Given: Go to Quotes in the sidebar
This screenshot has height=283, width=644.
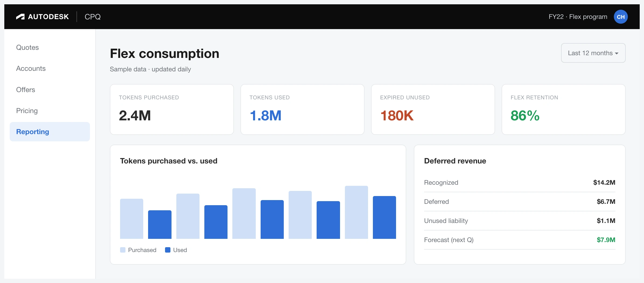Looking at the screenshot, I should click(50, 47).
